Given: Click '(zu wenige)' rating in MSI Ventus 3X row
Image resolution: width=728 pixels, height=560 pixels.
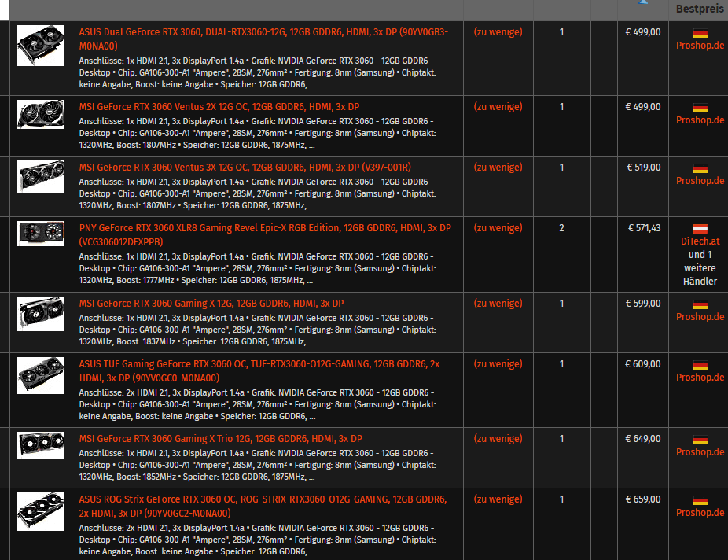Looking at the screenshot, I should click(x=498, y=168).
